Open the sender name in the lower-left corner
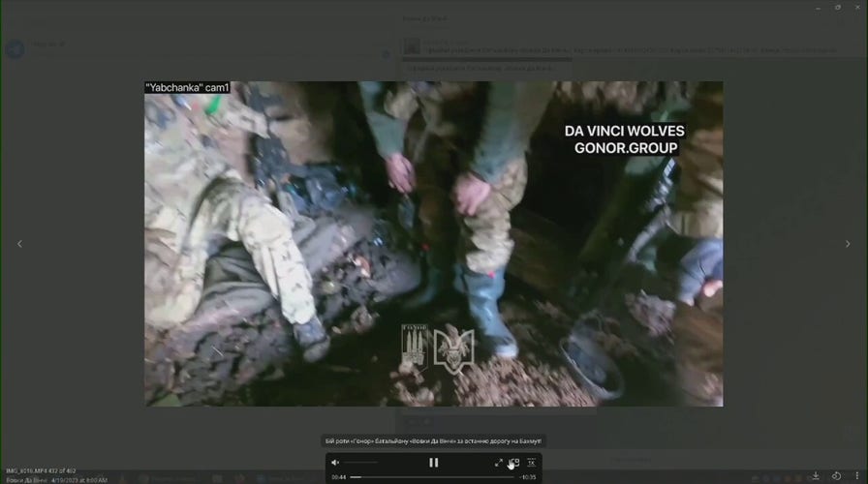 26,480
